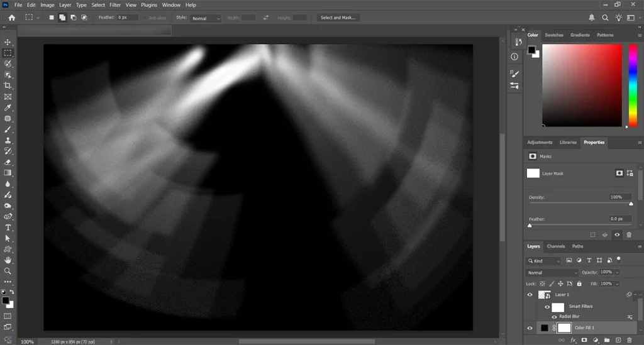The image size is (644, 345).
Task: Click the Feather input field in options bar
Action: pos(128,18)
